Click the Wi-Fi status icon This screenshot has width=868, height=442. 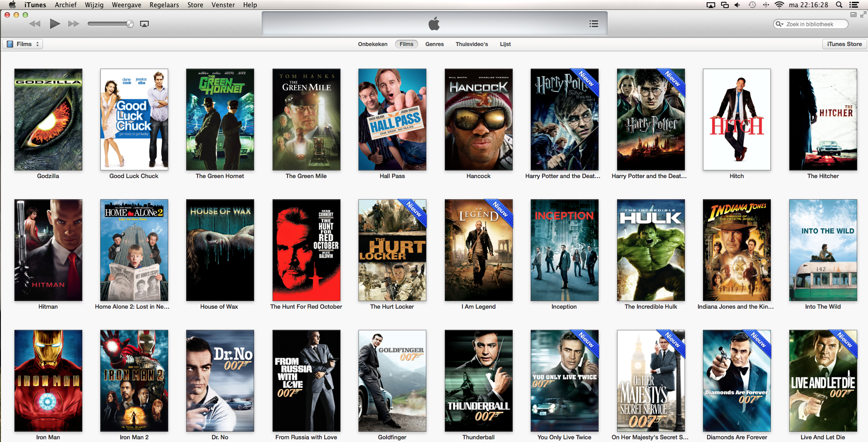(779, 5)
